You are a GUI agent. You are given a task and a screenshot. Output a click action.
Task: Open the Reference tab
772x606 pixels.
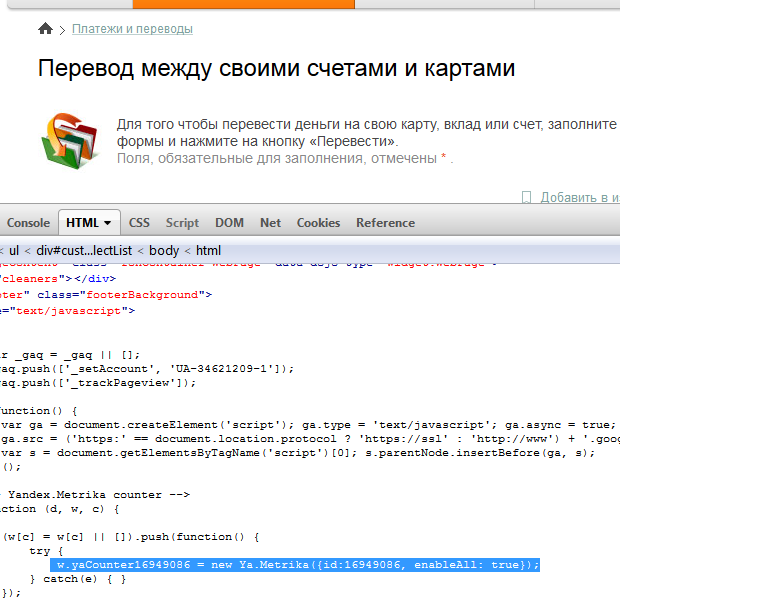click(386, 223)
